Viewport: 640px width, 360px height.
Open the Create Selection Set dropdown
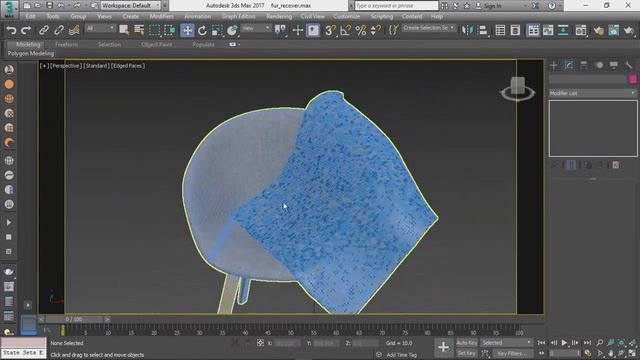coord(428,28)
